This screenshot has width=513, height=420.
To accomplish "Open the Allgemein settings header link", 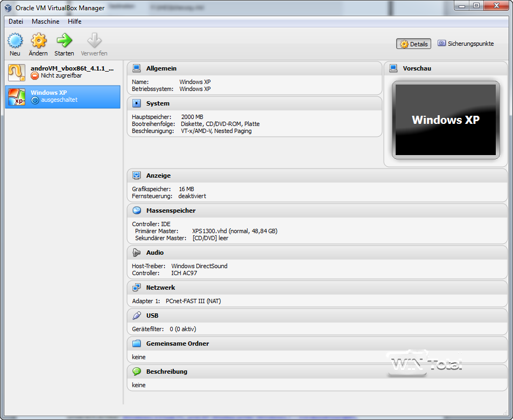I will (x=161, y=68).
